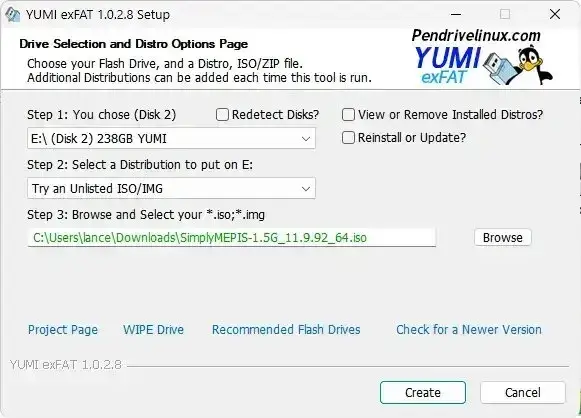Click 'Step 3: Browse and Select' label

[x=146, y=215]
